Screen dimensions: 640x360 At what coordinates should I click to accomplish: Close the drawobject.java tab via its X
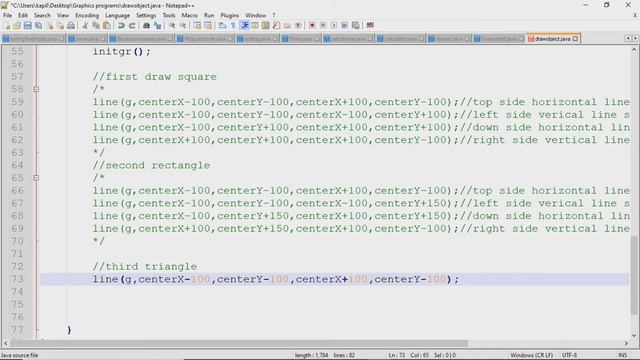pos(575,39)
